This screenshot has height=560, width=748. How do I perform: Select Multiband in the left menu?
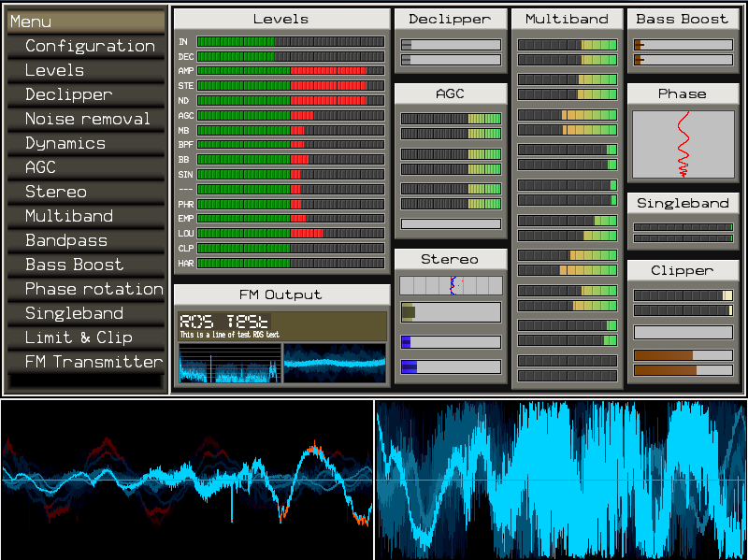(86, 217)
